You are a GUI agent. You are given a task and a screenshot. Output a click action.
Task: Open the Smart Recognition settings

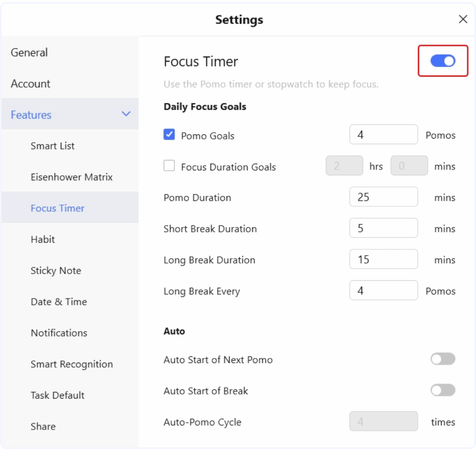[x=72, y=364]
